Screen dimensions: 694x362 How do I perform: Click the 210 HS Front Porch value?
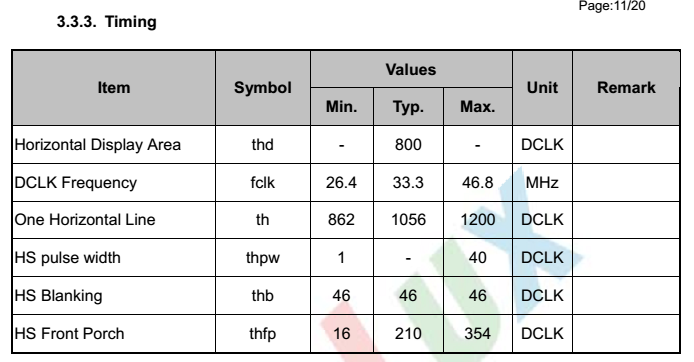[408, 334]
